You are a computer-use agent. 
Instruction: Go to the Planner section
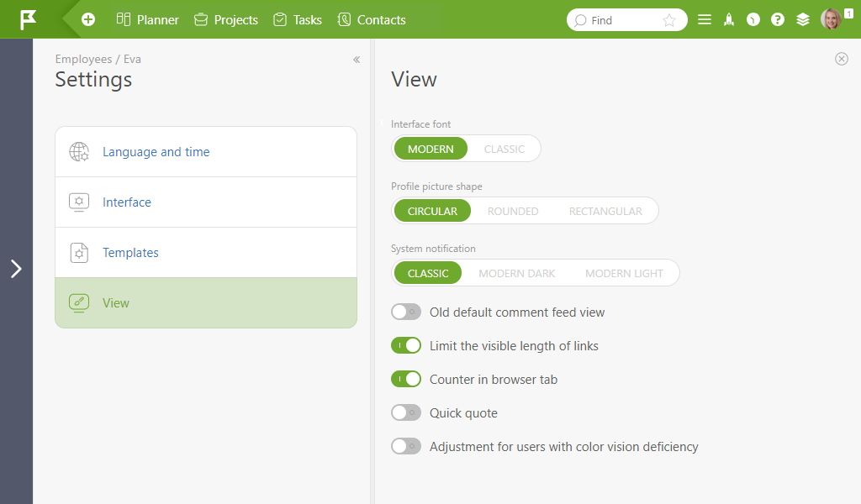[x=147, y=20]
